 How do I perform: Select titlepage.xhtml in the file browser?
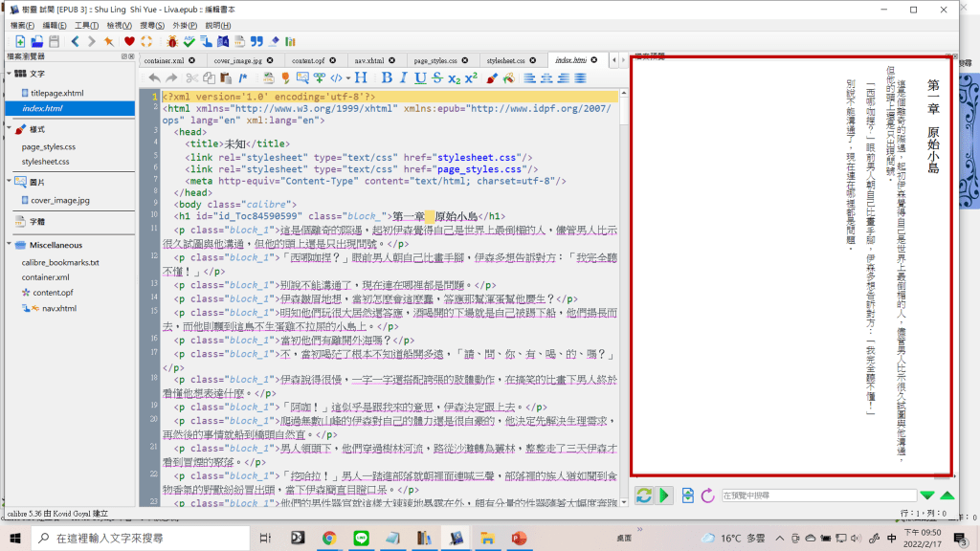[x=57, y=93]
